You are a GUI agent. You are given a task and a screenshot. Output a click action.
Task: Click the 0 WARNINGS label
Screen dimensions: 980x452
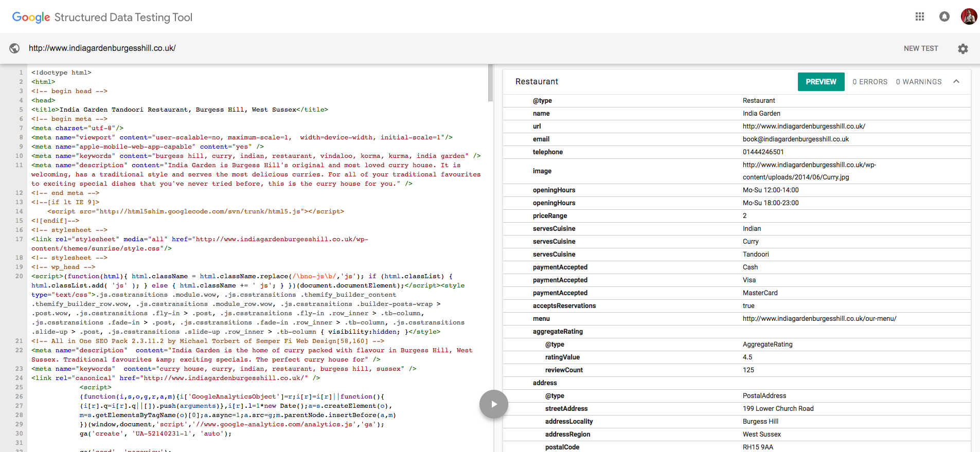pyautogui.click(x=919, y=82)
